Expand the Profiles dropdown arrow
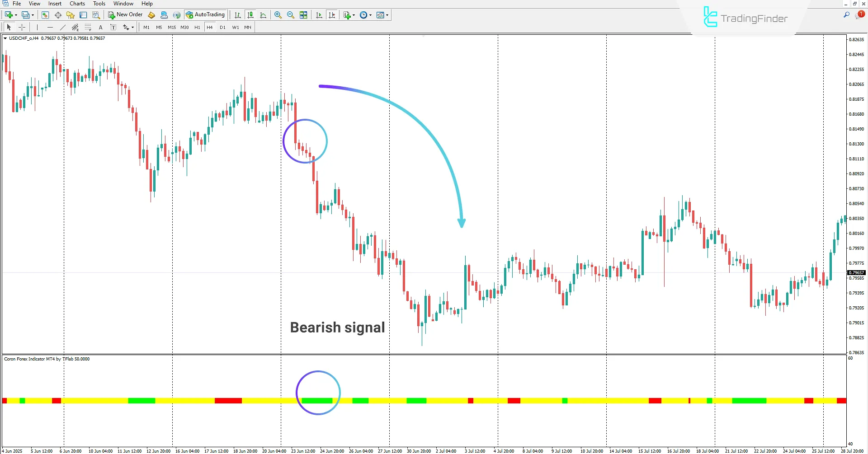Viewport: 868px width, 454px height. coord(33,15)
